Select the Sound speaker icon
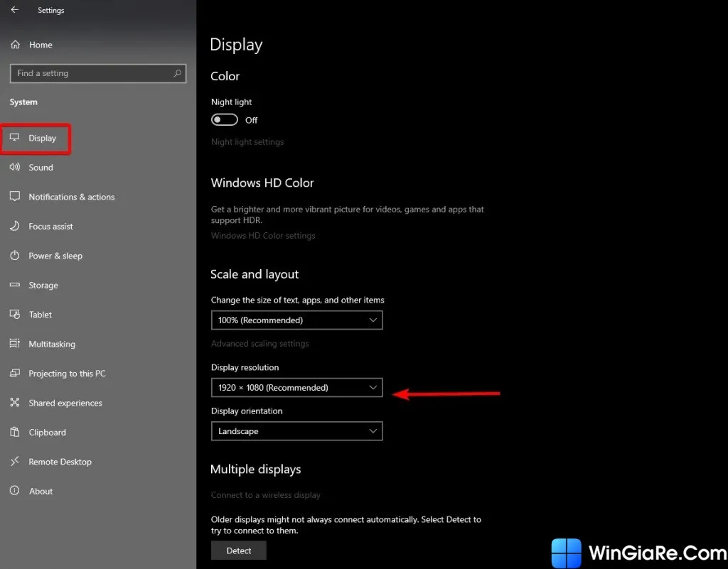The width and height of the screenshot is (728, 569). [x=15, y=168]
